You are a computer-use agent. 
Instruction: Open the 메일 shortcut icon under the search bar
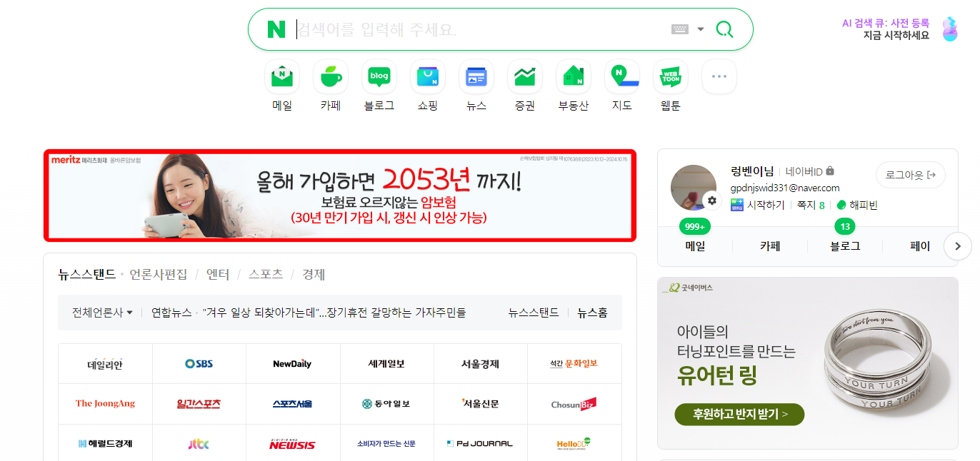click(282, 76)
